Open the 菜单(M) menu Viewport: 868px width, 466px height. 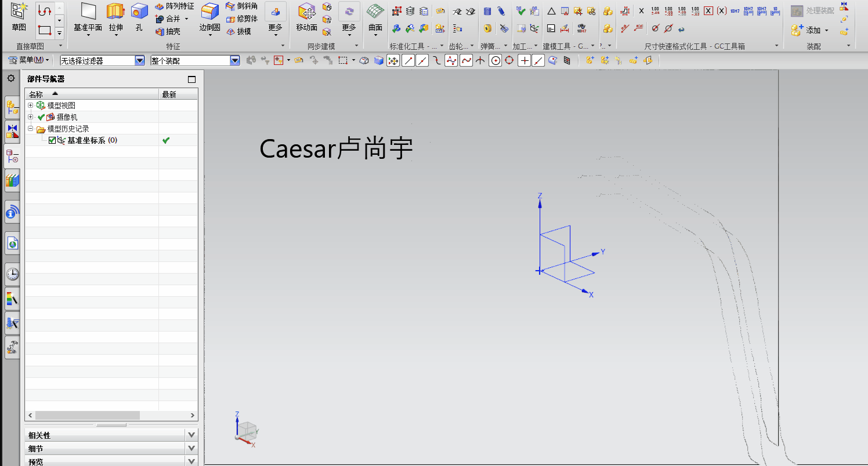29,60
